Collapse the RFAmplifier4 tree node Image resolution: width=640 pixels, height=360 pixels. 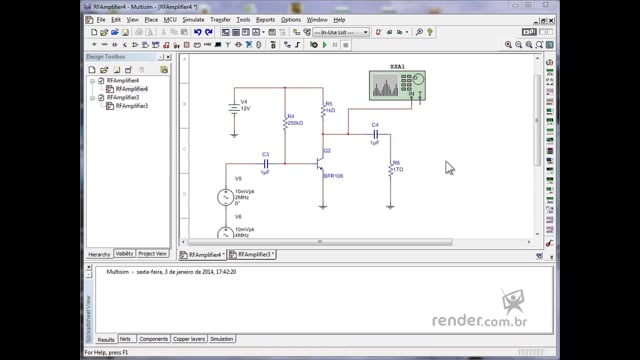point(93,81)
